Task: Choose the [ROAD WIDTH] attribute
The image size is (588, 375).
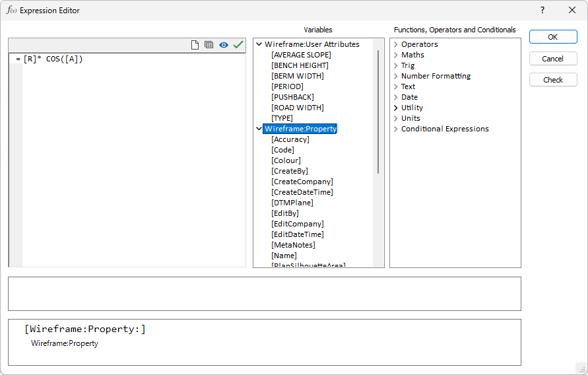Action: 297,108
